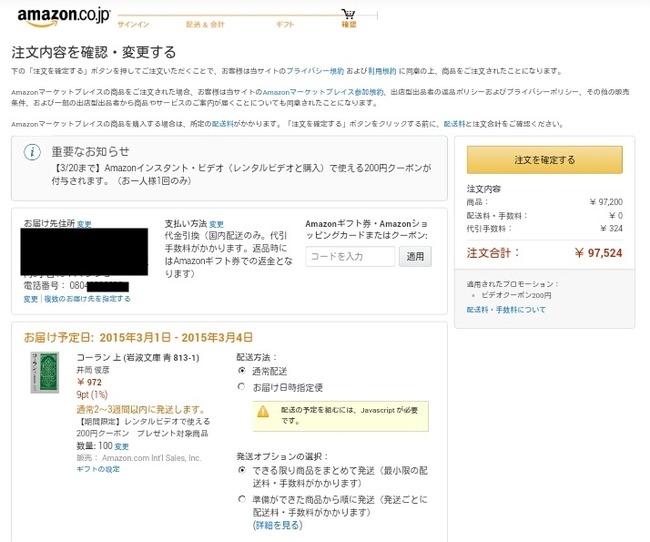Image resolution: width=650 pixels, height=542 pixels.
Task: Click the order total ¥ 97,524
Action: click(x=598, y=253)
